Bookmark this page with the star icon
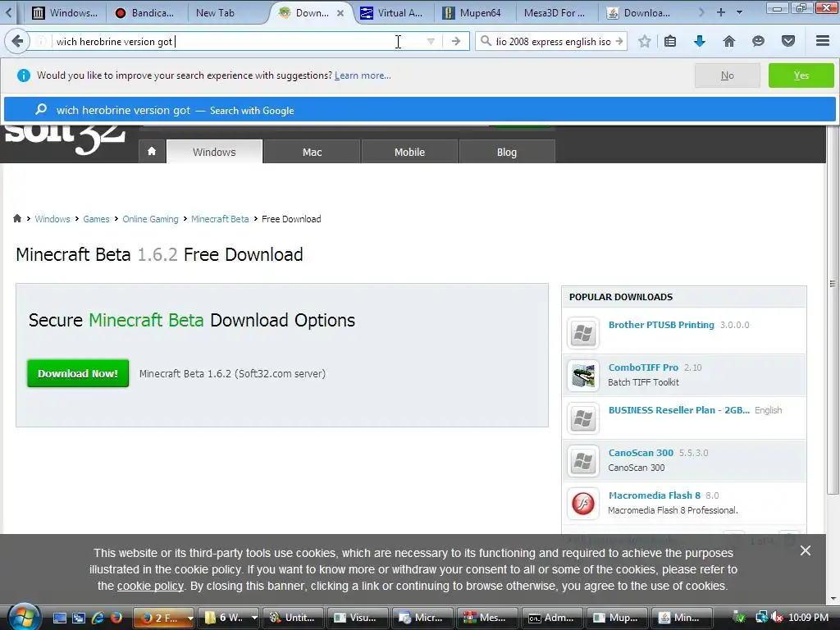Image resolution: width=840 pixels, height=630 pixels. [645, 41]
